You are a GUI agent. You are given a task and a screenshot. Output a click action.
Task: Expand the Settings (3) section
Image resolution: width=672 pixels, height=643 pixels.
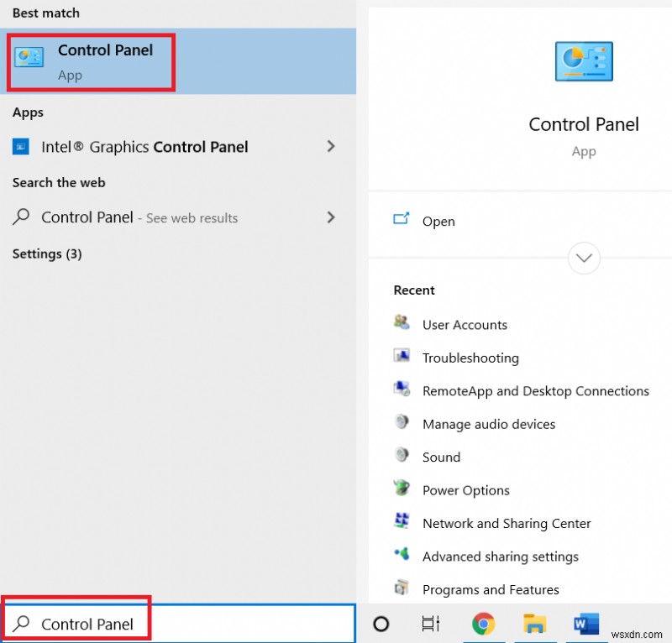pos(47,254)
